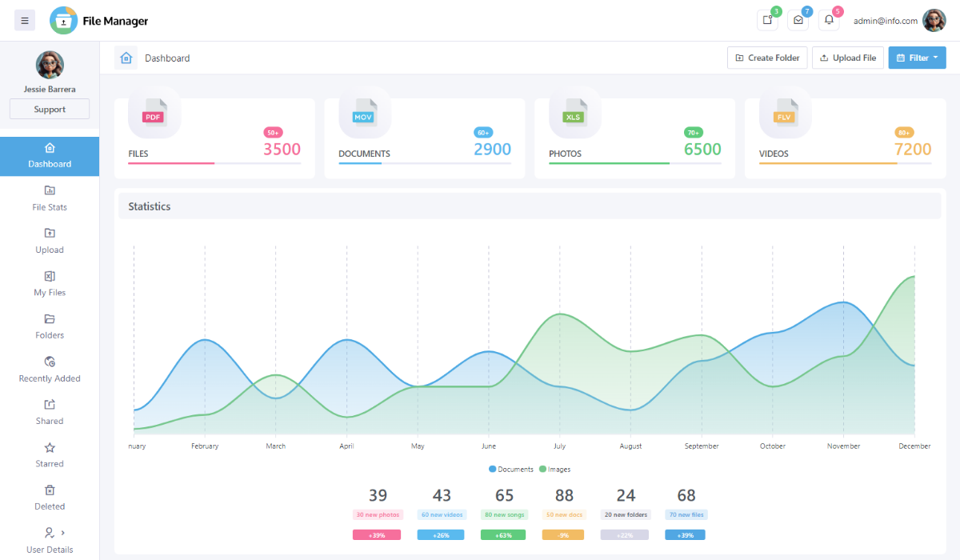Go to the Dashboard menu item
This screenshot has height=560, width=960.
(49, 156)
